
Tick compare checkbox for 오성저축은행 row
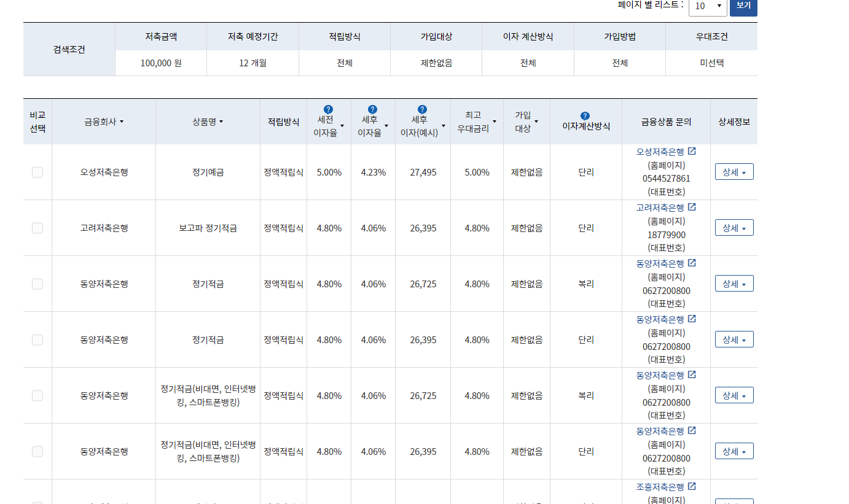[37, 173]
